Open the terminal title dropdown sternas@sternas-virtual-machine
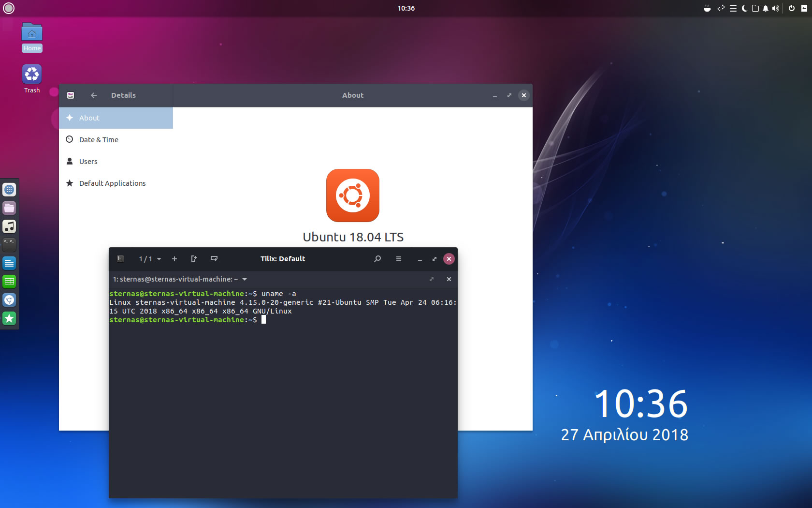812x508 pixels. tap(180, 279)
